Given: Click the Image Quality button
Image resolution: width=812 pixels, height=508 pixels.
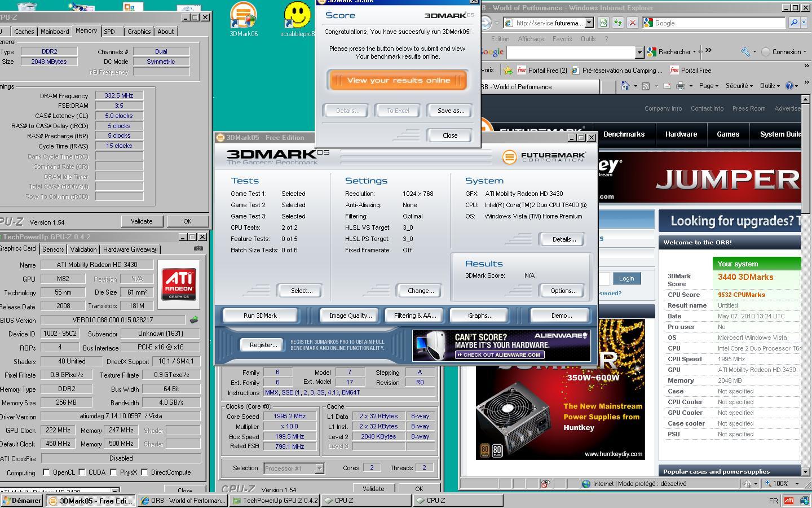Looking at the screenshot, I should [x=350, y=316].
